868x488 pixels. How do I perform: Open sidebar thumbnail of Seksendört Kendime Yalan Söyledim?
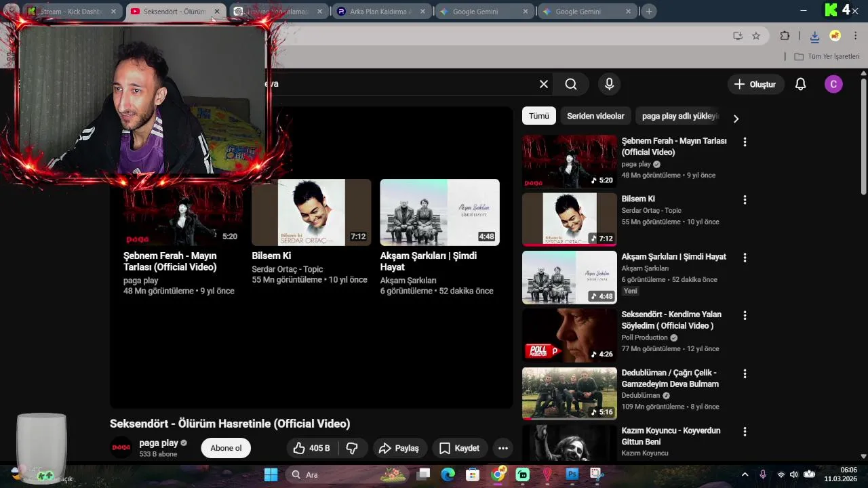click(570, 335)
